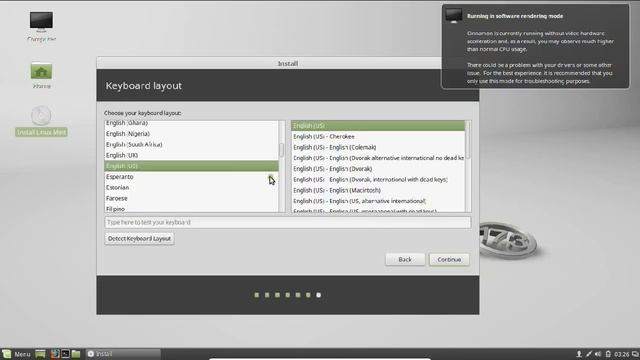Open the Mint Menu in the panel

[16, 354]
